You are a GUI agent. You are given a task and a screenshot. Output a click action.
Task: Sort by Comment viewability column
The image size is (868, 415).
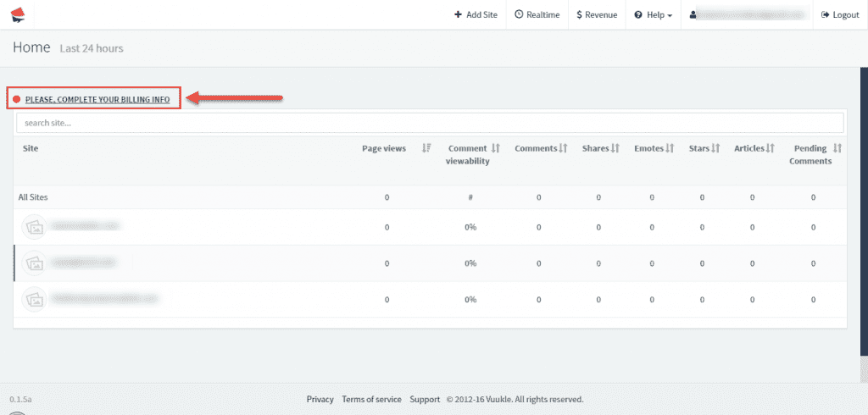point(496,148)
